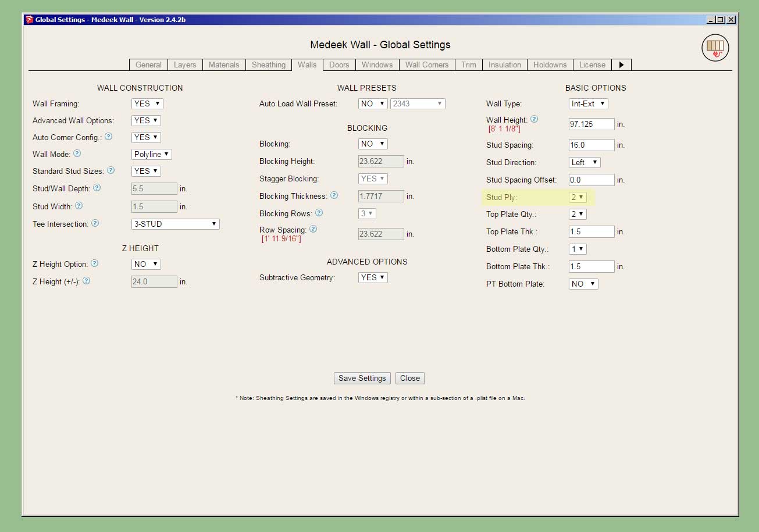Click the right arrow to show more tabs
The image size is (759, 532).
click(x=621, y=65)
